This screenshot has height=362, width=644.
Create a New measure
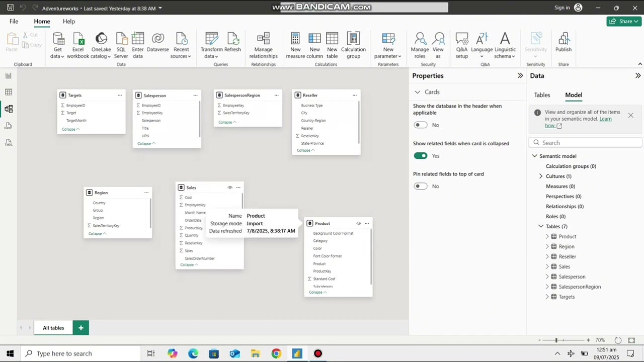pyautogui.click(x=295, y=46)
